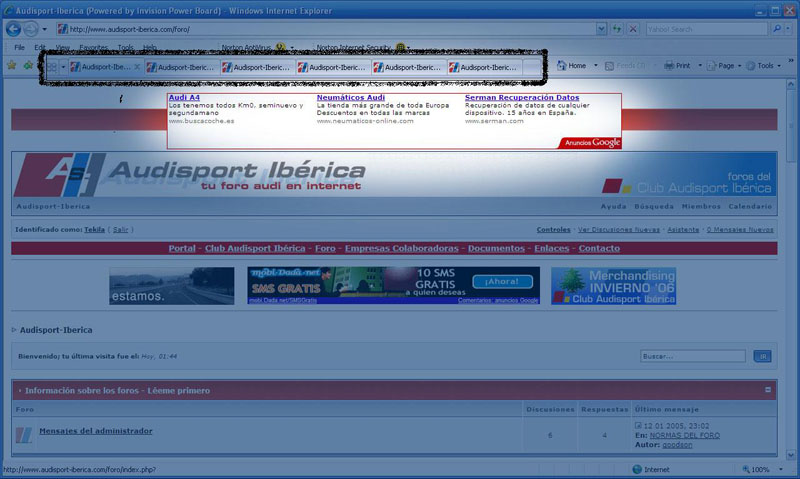Open the Audi A4 ad link
Screen dimensions: 800x479
tap(184, 97)
